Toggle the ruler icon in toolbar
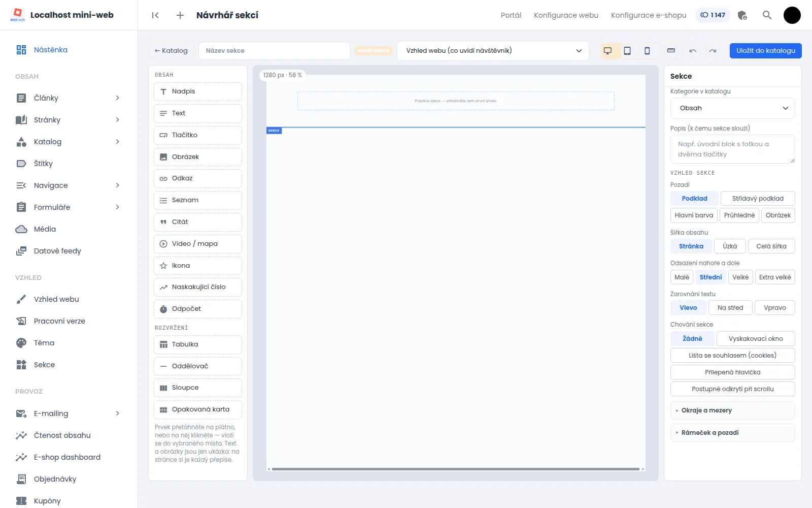This screenshot has width=812, height=508. click(671, 51)
